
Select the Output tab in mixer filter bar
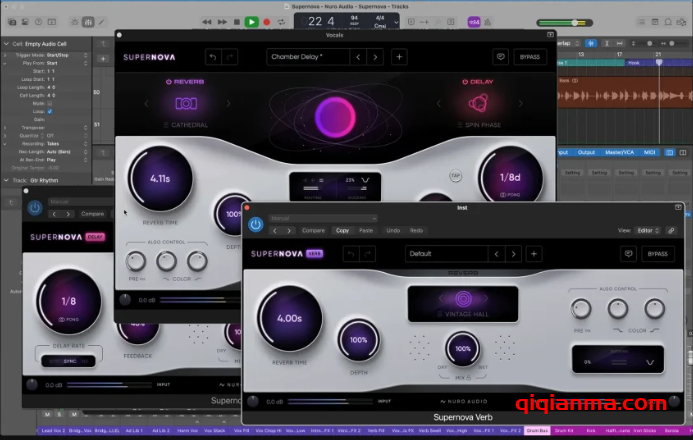click(586, 152)
